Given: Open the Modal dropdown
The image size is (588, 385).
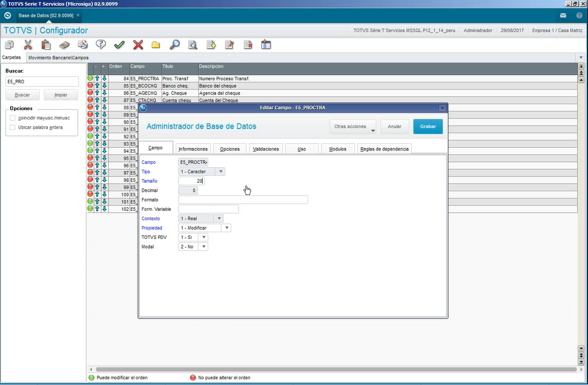Looking at the screenshot, I should tap(204, 246).
